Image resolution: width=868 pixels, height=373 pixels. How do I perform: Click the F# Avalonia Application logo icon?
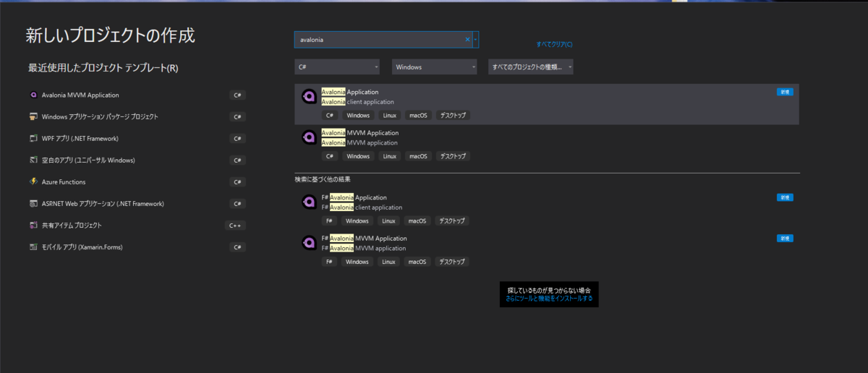pos(308,202)
